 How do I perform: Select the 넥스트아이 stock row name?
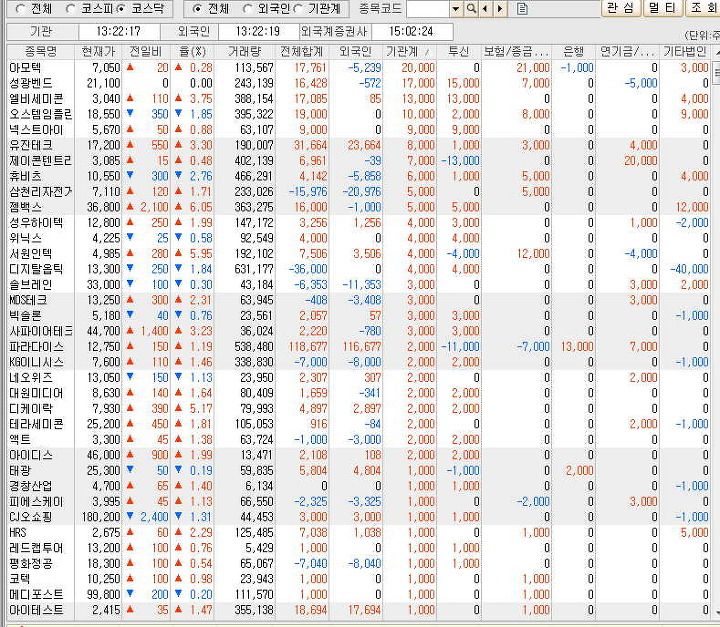(x=36, y=130)
